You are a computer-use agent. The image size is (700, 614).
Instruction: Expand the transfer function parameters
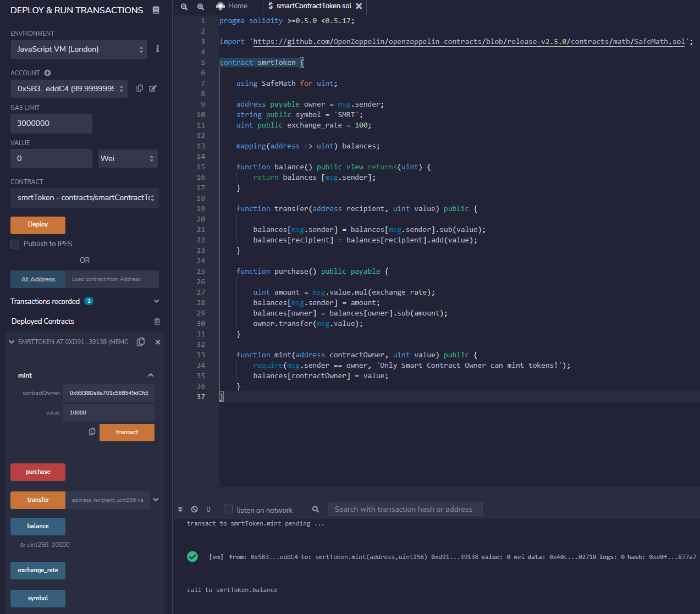coord(156,500)
